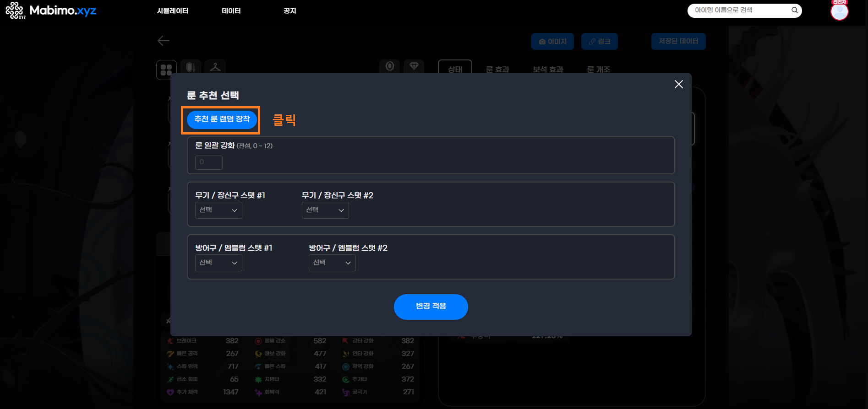This screenshot has width=868, height=409.
Task: Click the 저장된 데이터 button
Action: pyautogui.click(x=678, y=41)
